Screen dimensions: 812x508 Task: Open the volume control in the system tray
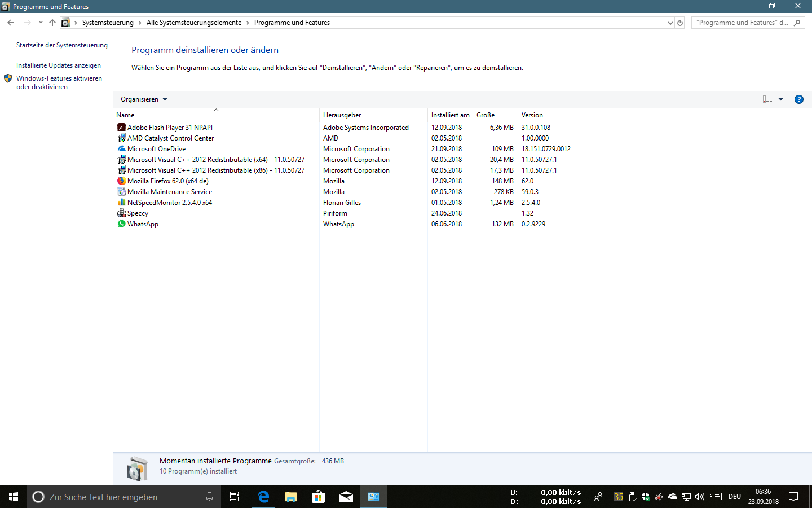tap(700, 497)
